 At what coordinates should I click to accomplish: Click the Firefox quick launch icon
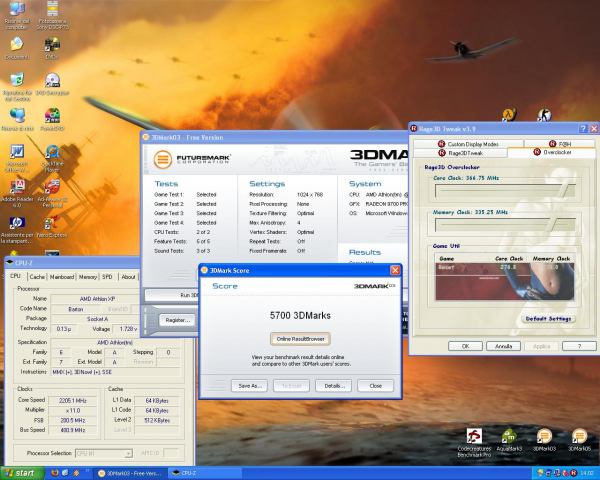[55, 473]
